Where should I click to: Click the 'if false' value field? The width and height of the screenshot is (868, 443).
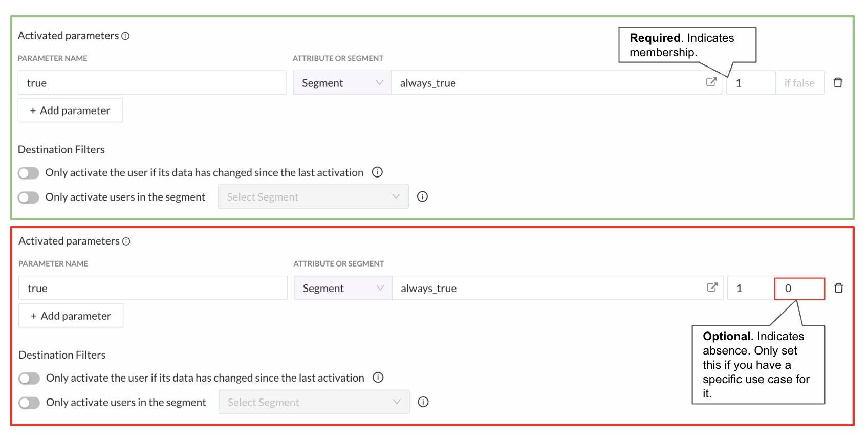tap(800, 83)
